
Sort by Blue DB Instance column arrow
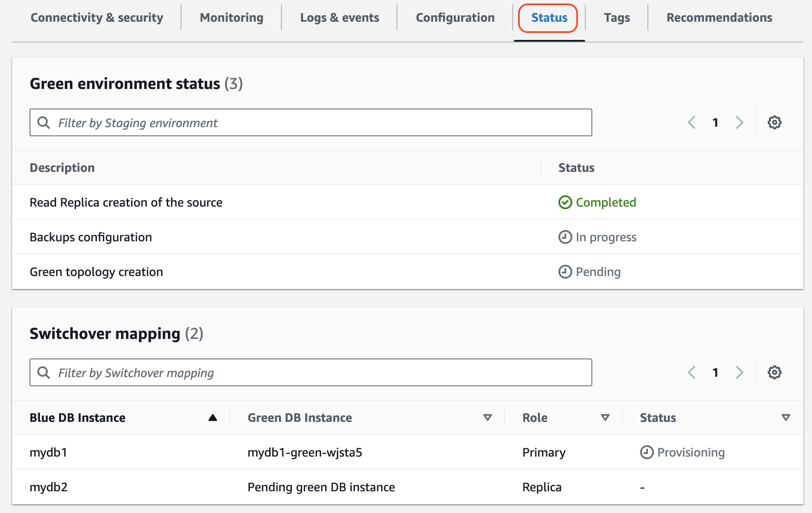pos(212,418)
